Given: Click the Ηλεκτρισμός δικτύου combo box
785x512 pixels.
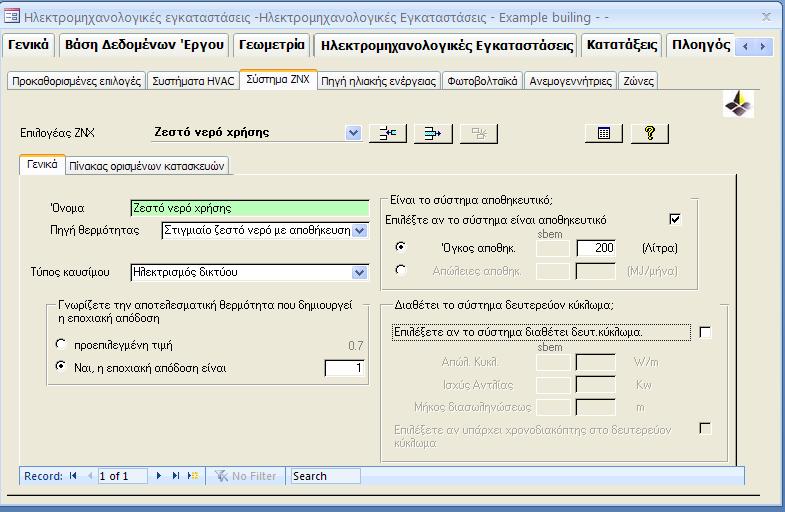Looking at the screenshot, I should (x=249, y=273).
